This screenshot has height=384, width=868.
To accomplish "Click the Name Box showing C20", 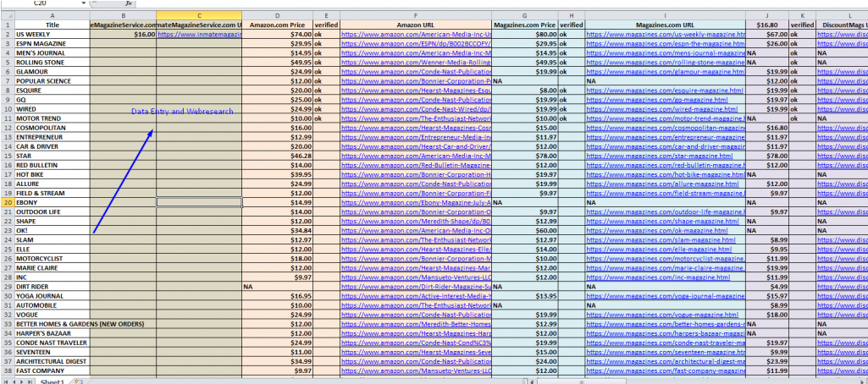I will 40,3.
